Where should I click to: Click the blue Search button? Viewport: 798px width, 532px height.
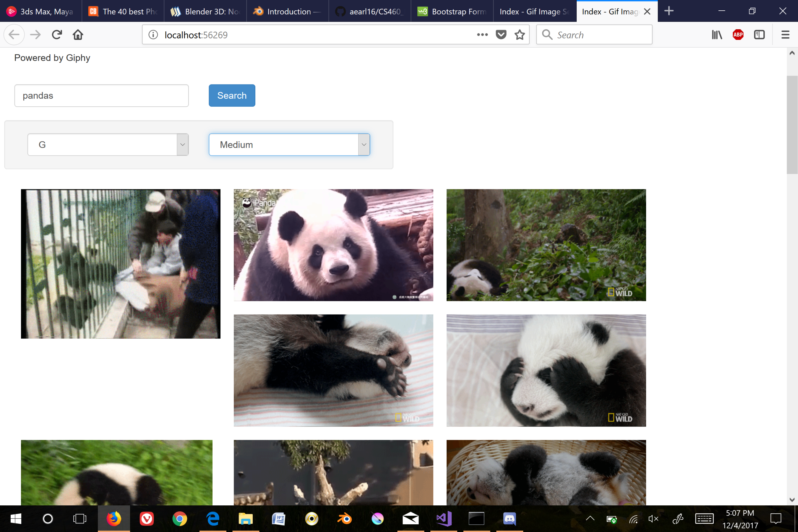point(232,95)
